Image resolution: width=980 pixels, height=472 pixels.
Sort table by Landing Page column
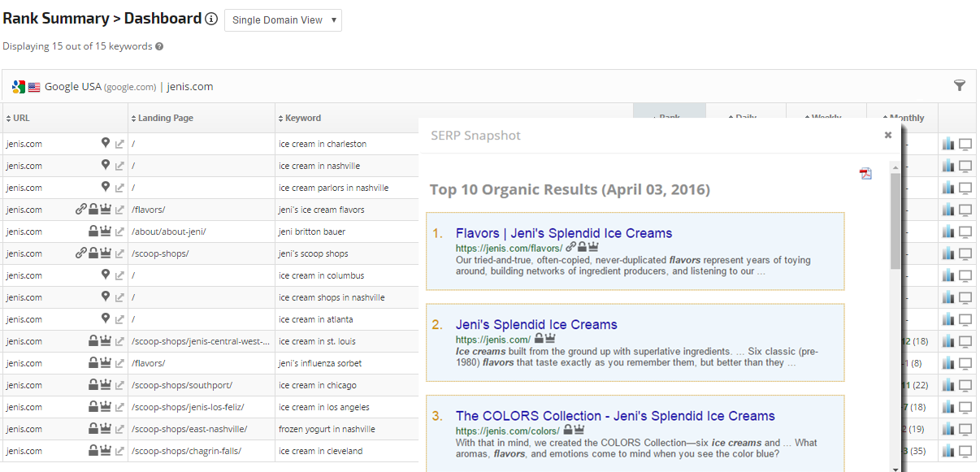pos(163,118)
